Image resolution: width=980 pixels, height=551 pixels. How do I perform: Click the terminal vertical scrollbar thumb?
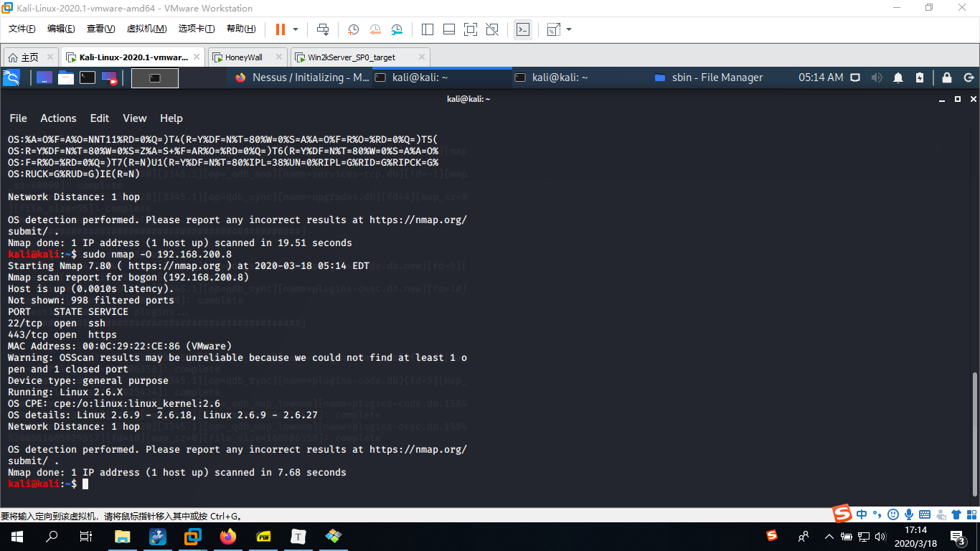point(974,433)
